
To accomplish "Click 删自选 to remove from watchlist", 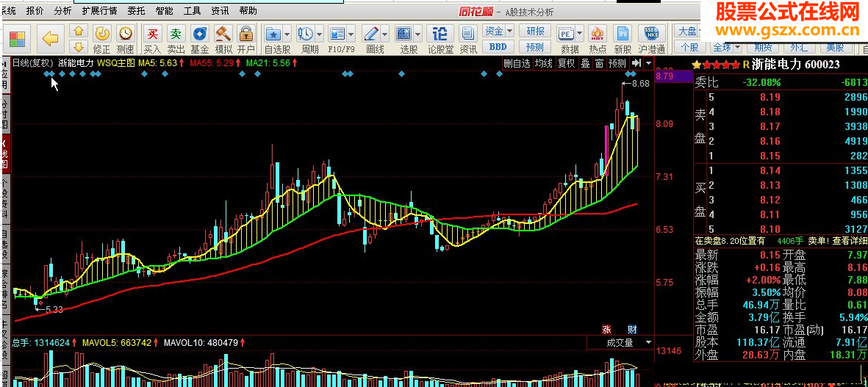I will 517,63.
